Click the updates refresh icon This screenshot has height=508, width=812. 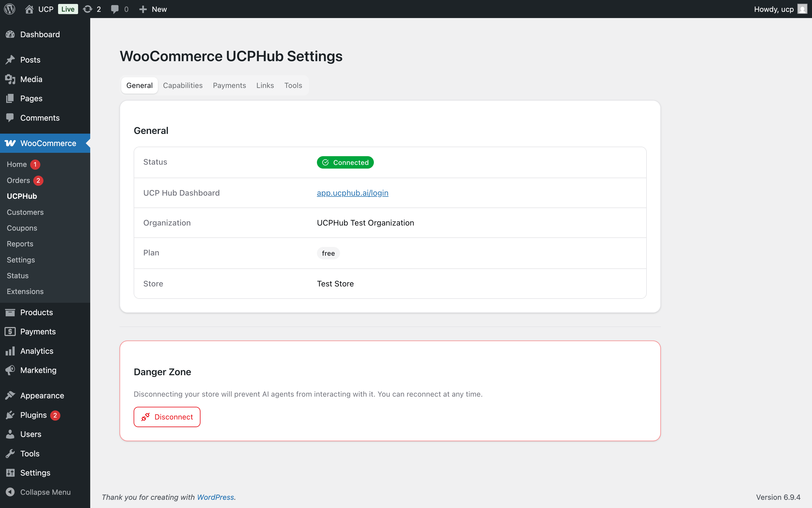[87, 9]
